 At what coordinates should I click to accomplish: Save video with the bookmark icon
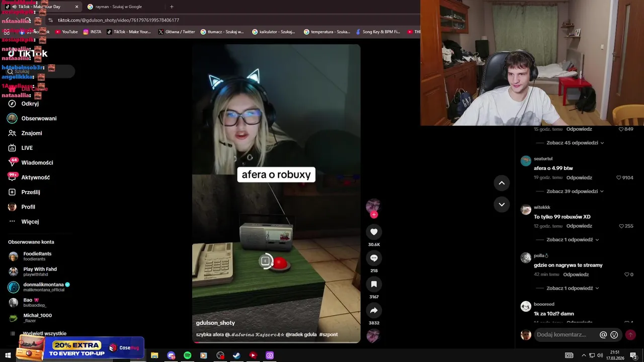(374, 284)
